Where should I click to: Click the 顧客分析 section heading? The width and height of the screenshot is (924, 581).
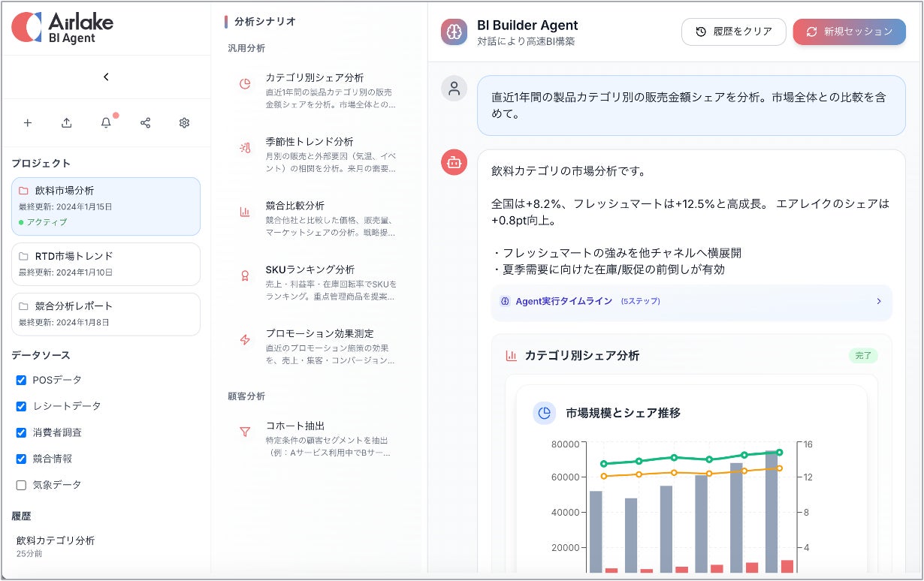[x=246, y=396]
